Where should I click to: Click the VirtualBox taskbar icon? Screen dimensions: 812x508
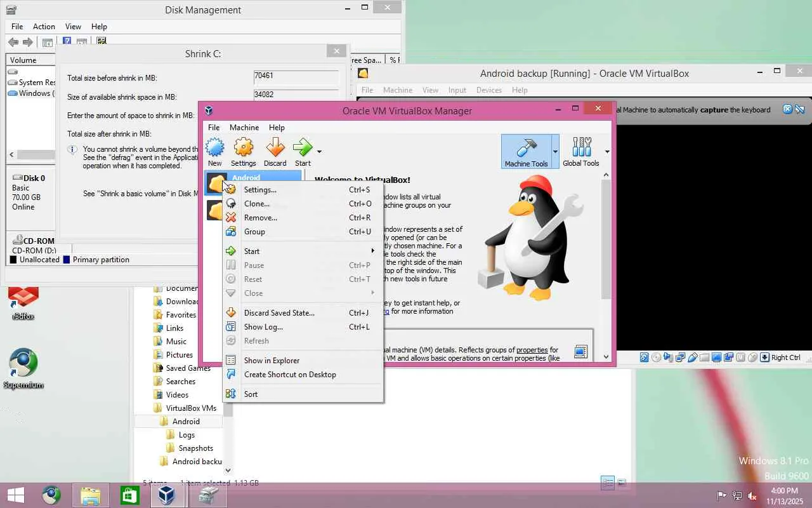pyautogui.click(x=166, y=495)
